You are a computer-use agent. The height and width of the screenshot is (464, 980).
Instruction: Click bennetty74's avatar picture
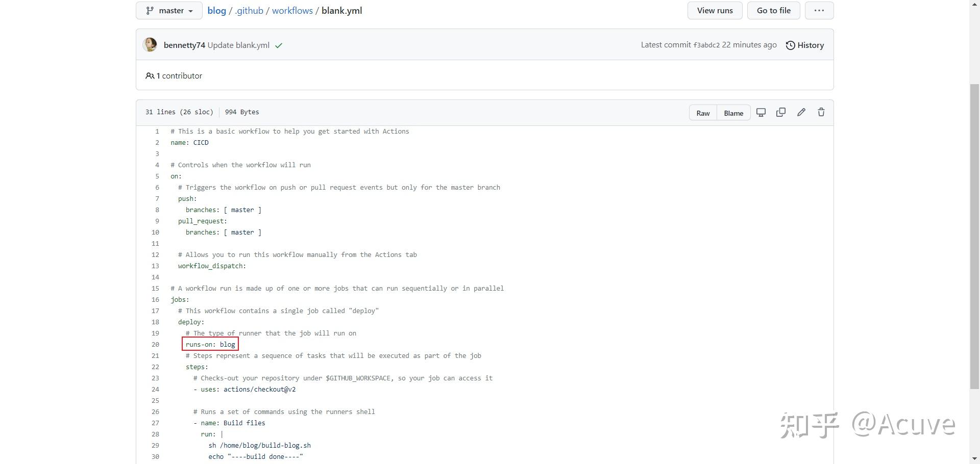point(150,45)
